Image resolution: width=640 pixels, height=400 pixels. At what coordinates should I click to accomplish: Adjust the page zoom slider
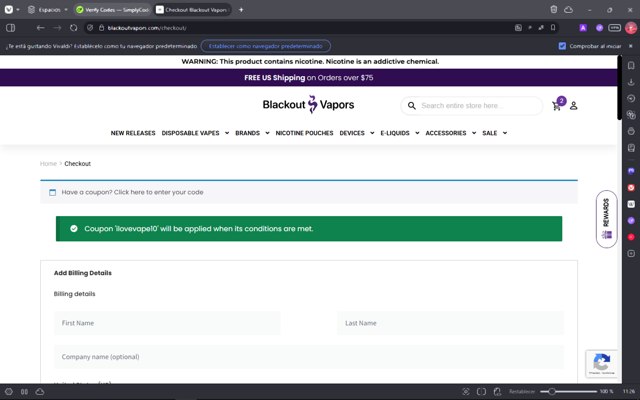point(568,391)
